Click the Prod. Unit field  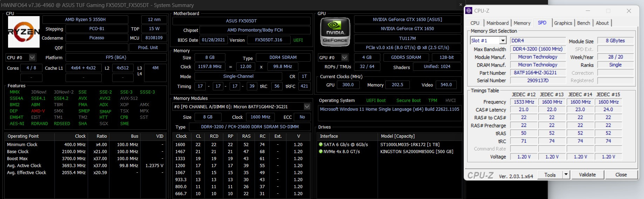[x=148, y=48]
